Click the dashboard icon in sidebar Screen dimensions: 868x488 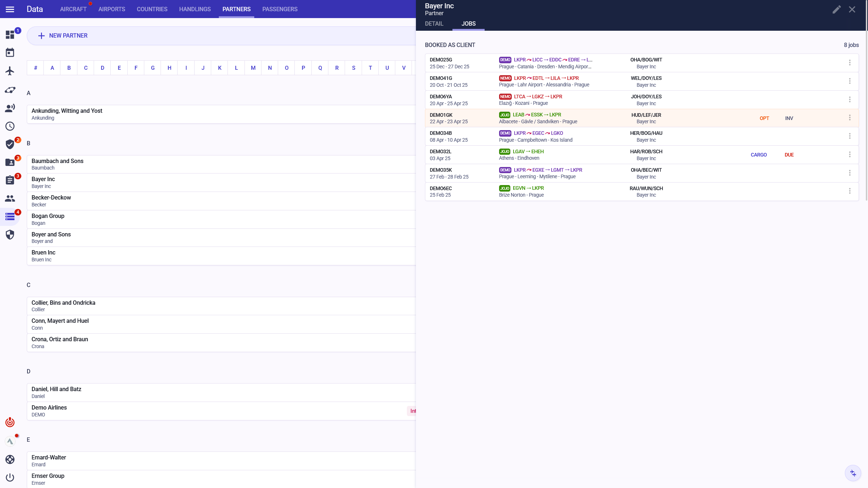click(x=10, y=35)
